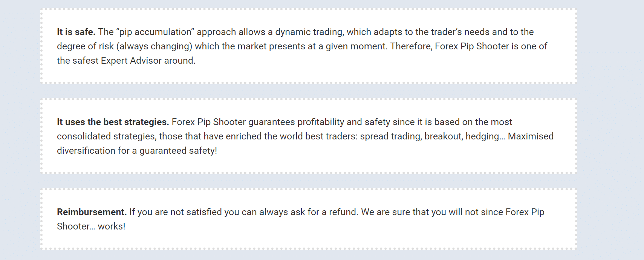
Task: Click the bold "It uses the best strategies." heading
Action: pos(113,122)
